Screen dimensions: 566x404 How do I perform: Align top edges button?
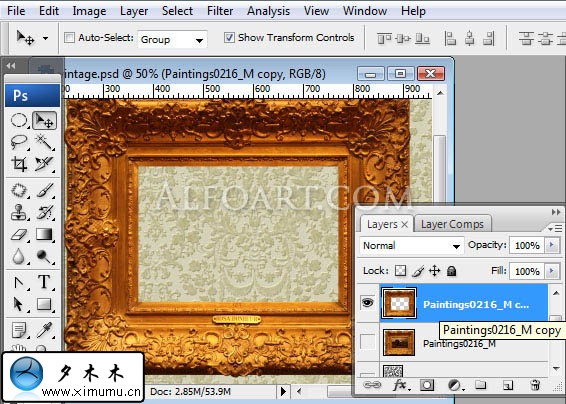(384, 38)
